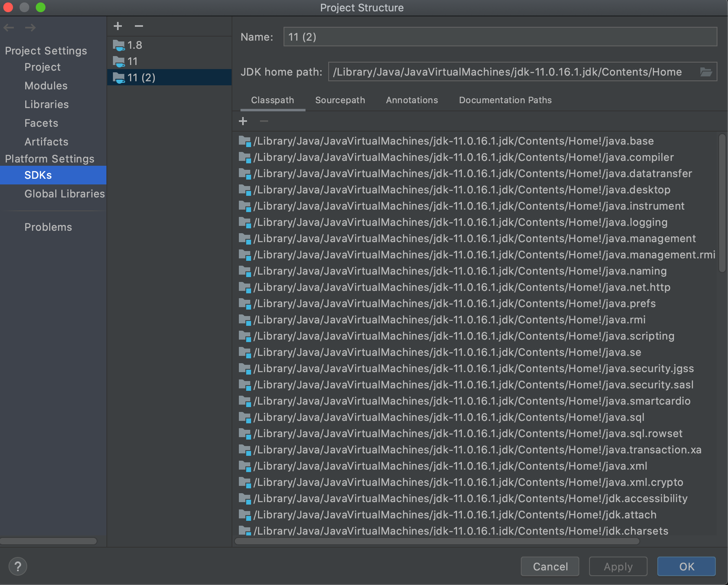Confirm with the OK button

point(687,566)
